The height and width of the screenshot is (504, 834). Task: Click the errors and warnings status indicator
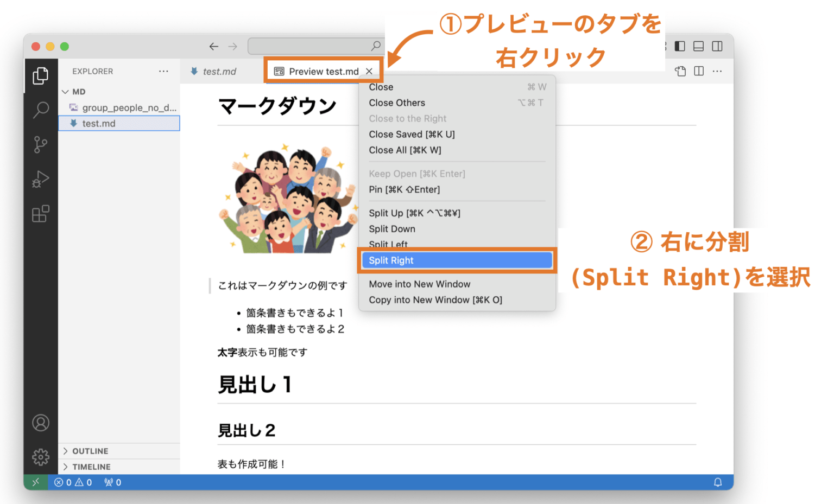click(x=72, y=482)
